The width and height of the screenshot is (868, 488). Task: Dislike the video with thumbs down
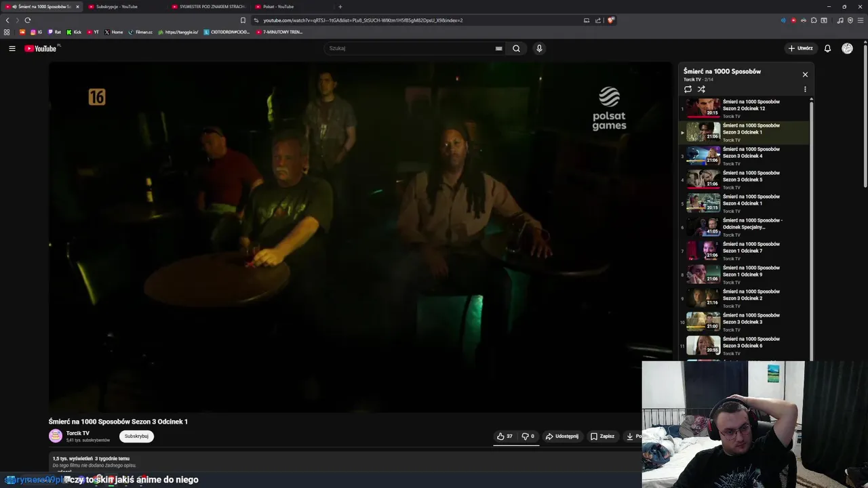[x=528, y=436]
